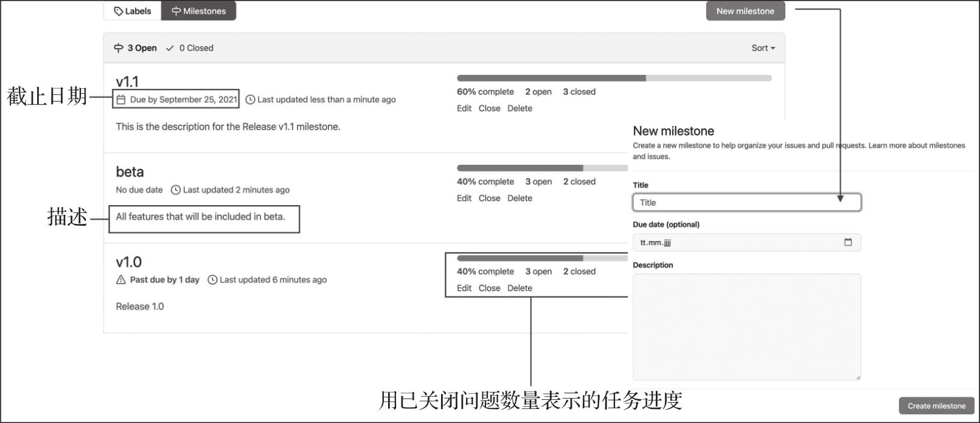Viewport: 980px width, 423px height.
Task: Delete the v1.0 milestone
Action: [x=520, y=288]
